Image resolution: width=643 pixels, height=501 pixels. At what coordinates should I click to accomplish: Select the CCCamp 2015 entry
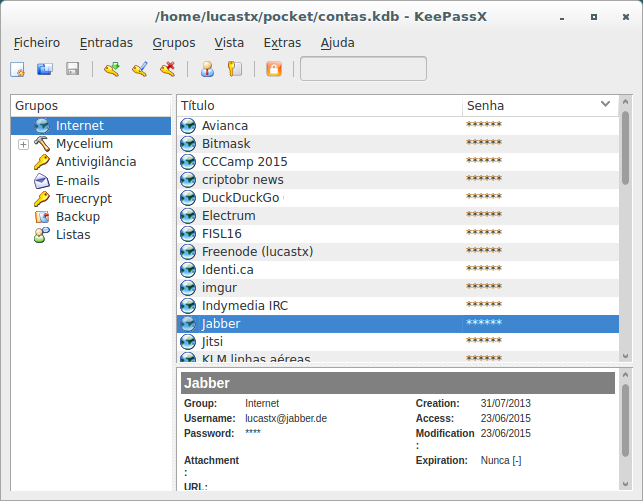pyautogui.click(x=398, y=162)
